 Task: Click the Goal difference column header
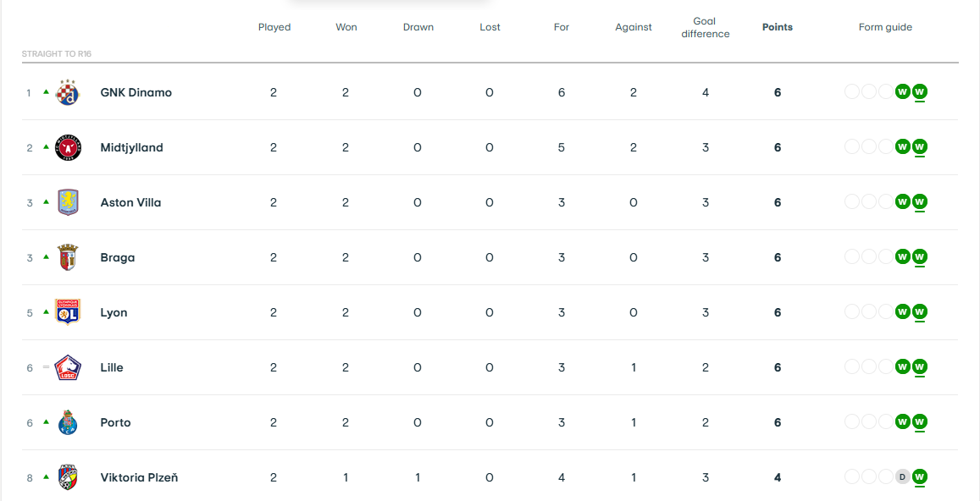click(x=706, y=27)
